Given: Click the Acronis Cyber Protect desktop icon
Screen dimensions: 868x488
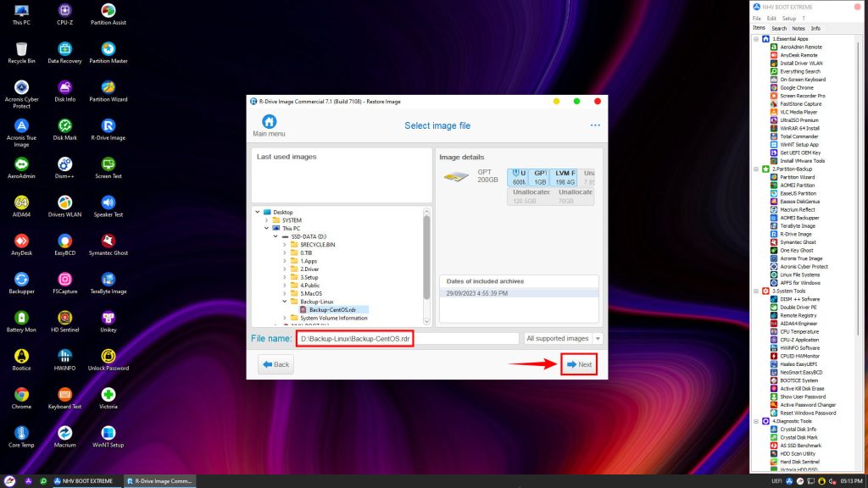Looking at the screenshot, I should [x=21, y=95].
